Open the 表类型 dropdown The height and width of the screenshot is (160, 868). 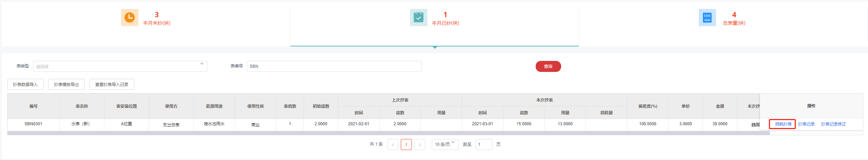120,66
